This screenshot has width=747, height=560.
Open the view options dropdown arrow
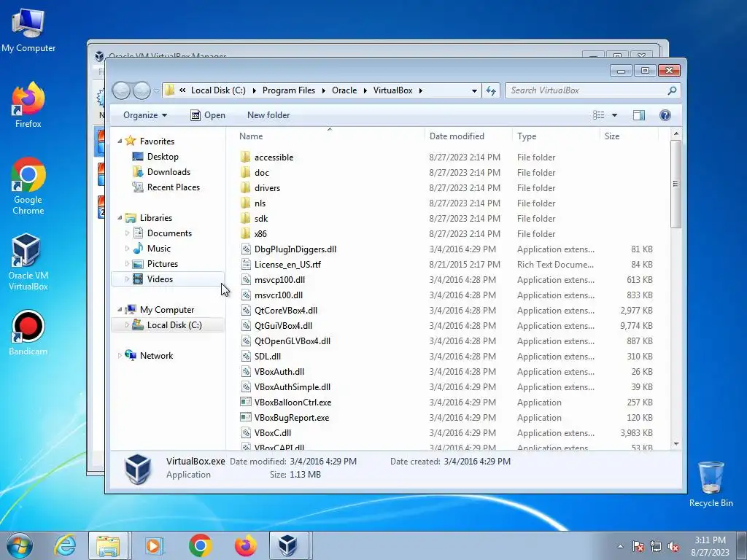click(x=614, y=115)
